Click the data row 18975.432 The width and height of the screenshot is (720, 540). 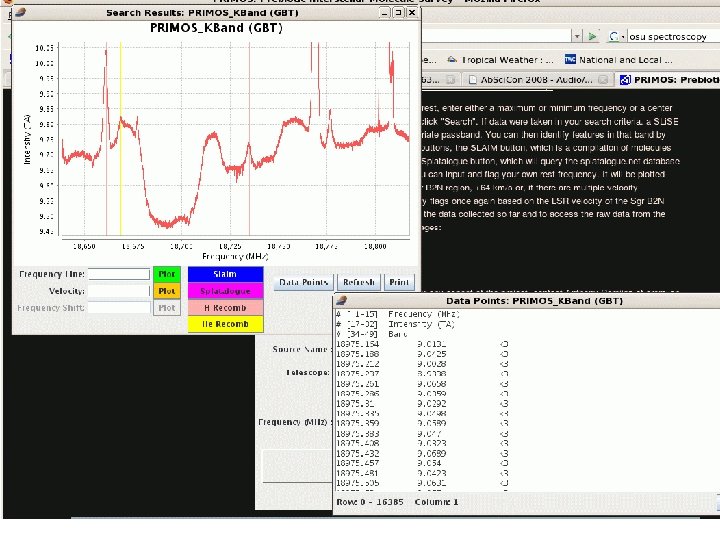coord(422,453)
